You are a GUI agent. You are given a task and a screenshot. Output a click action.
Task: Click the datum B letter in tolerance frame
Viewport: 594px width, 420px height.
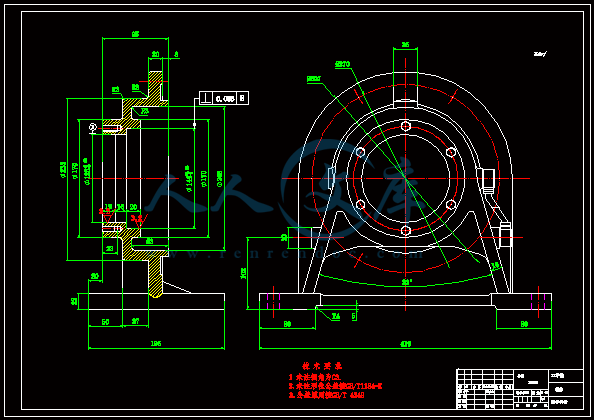click(243, 98)
